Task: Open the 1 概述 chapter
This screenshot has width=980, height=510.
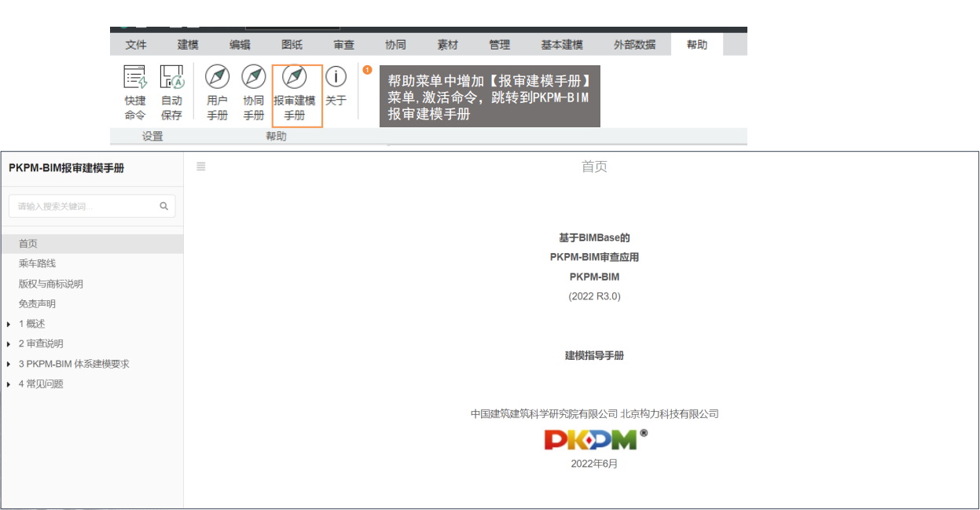Action: 32,324
